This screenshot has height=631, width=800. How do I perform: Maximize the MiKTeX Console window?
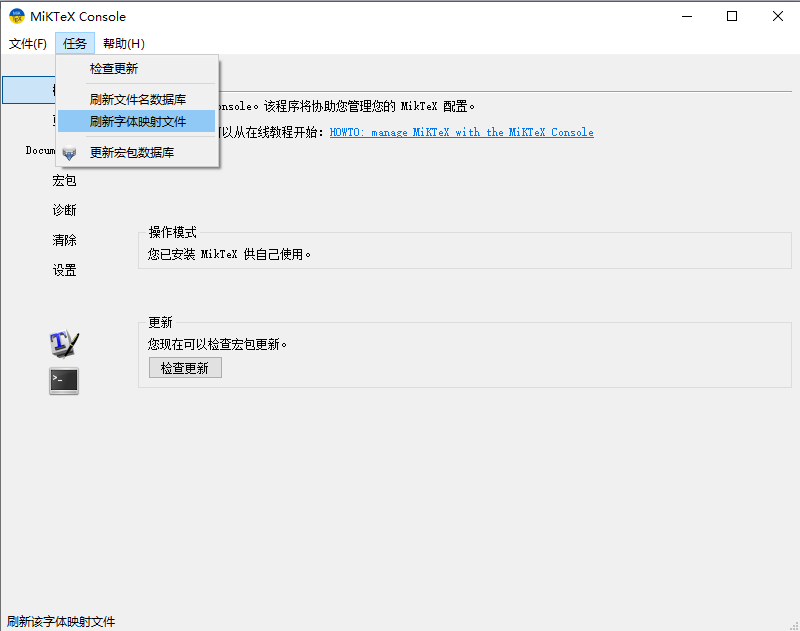point(732,16)
